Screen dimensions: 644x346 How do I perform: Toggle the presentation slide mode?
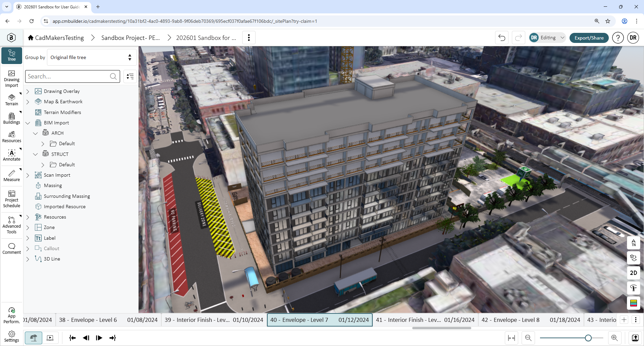(x=50, y=338)
